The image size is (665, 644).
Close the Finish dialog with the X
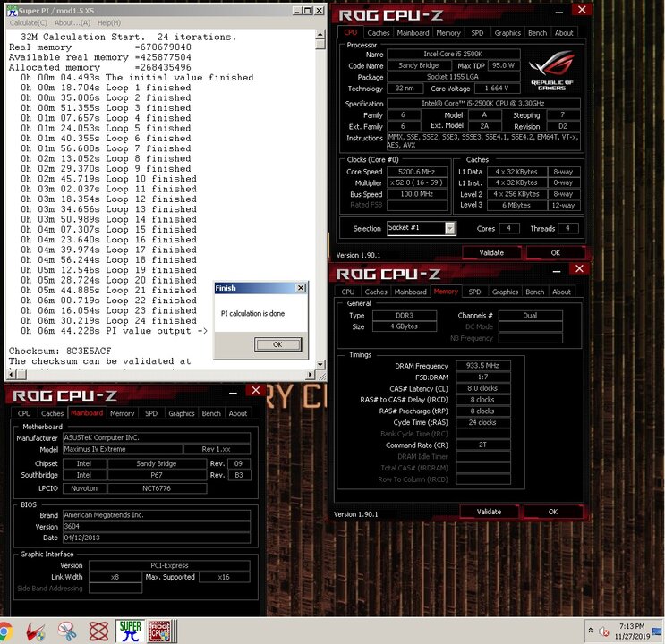click(301, 288)
